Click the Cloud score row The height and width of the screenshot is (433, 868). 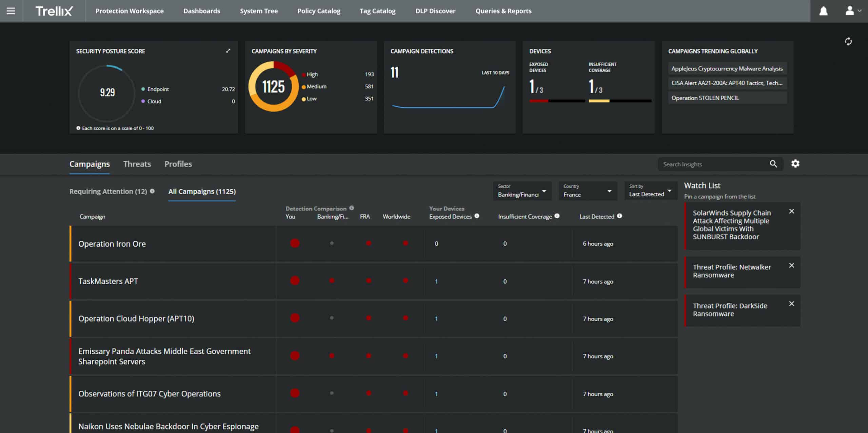[188, 101]
